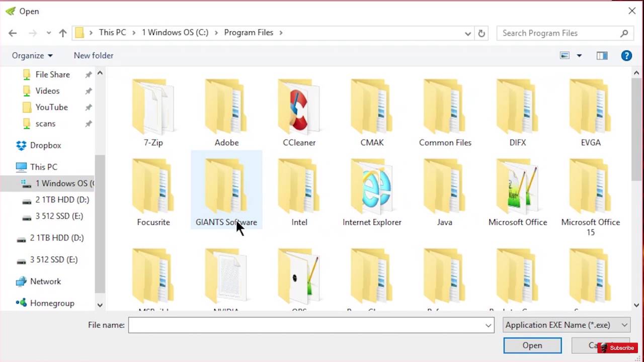The height and width of the screenshot is (362, 644).
Task: Click This PC in the address bar
Action: coord(112,33)
